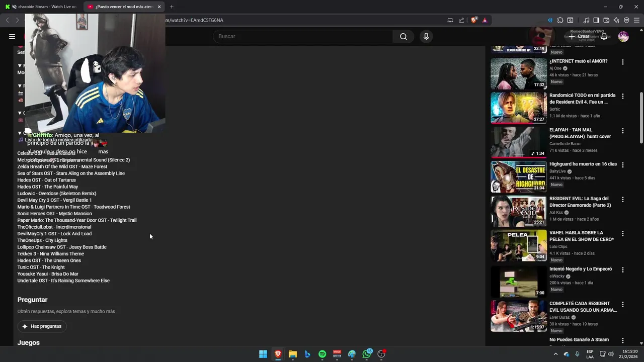The image size is (644, 362).
Task: Open the Brave VPN shield icon
Action: (x=626, y=20)
